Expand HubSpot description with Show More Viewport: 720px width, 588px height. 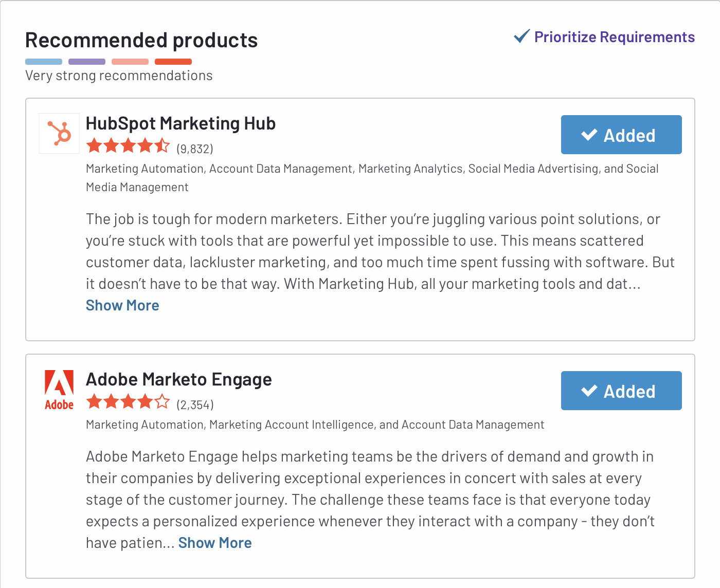click(x=122, y=305)
